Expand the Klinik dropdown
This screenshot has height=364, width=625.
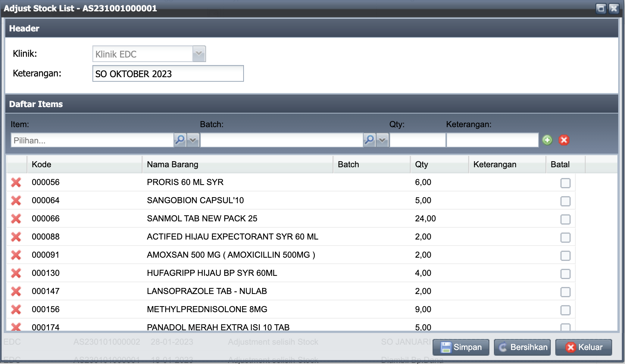[199, 54]
